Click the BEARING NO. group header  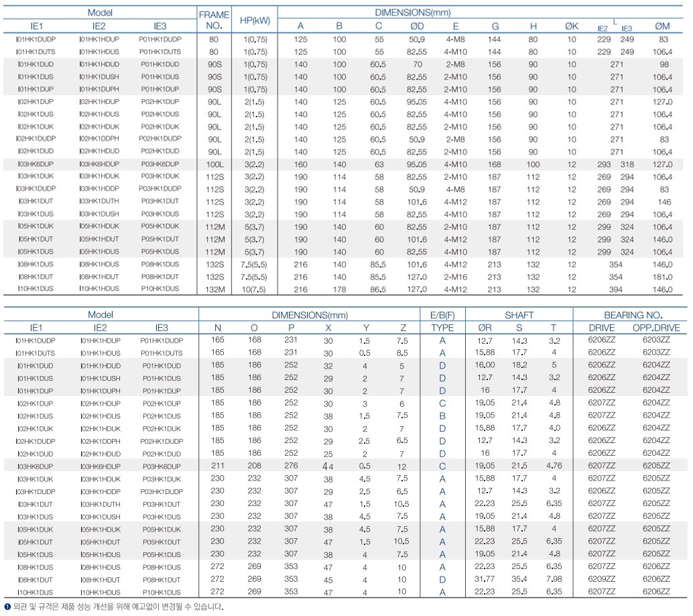(x=633, y=315)
